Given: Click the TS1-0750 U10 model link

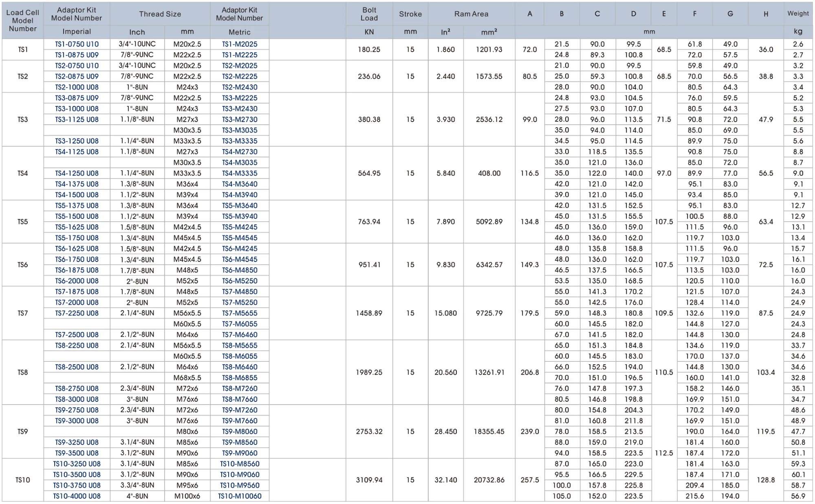Looking at the screenshot, I should pos(77,44).
